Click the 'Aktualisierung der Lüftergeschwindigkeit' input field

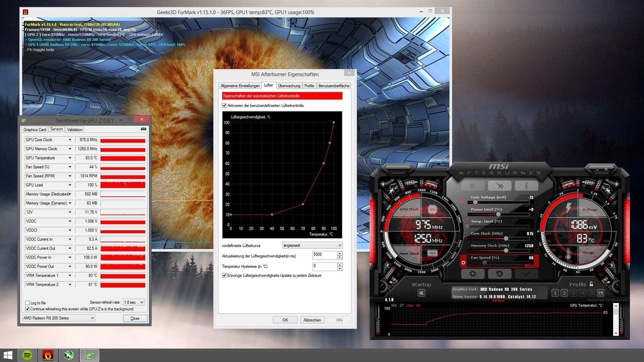pos(324,255)
